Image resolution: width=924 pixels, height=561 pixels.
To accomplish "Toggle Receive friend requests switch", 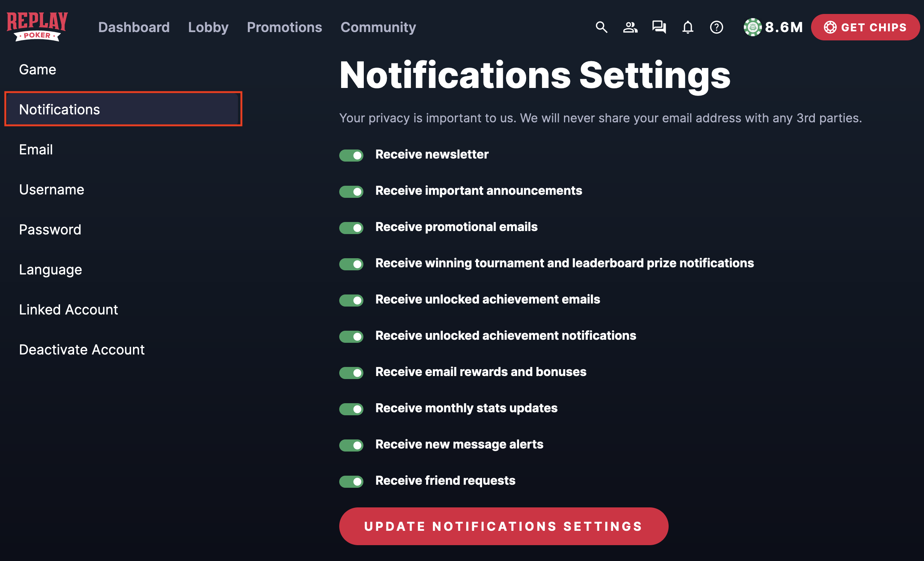I will click(x=351, y=481).
